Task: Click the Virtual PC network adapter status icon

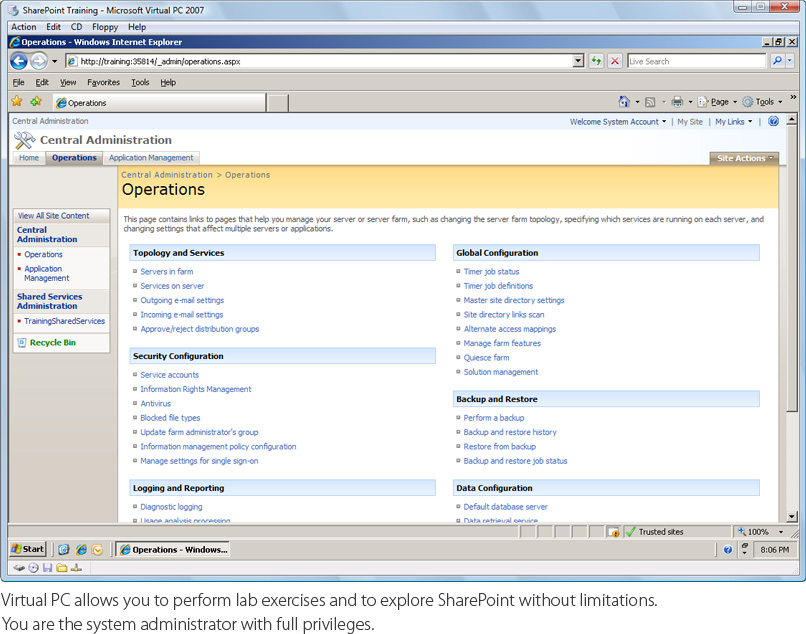Action: click(76, 568)
